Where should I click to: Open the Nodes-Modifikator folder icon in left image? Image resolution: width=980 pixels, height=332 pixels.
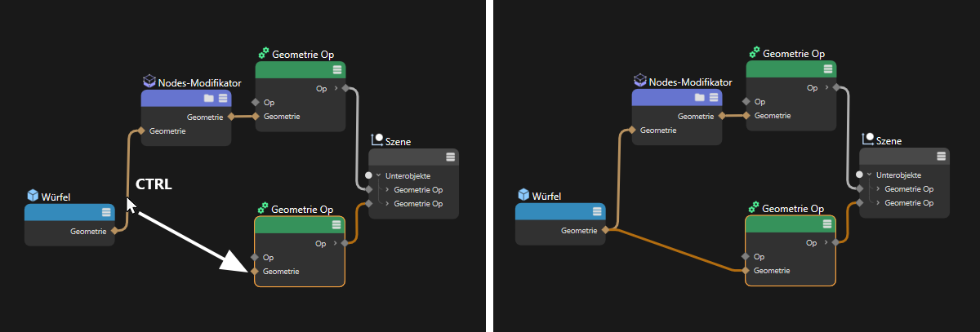pyautogui.click(x=209, y=98)
